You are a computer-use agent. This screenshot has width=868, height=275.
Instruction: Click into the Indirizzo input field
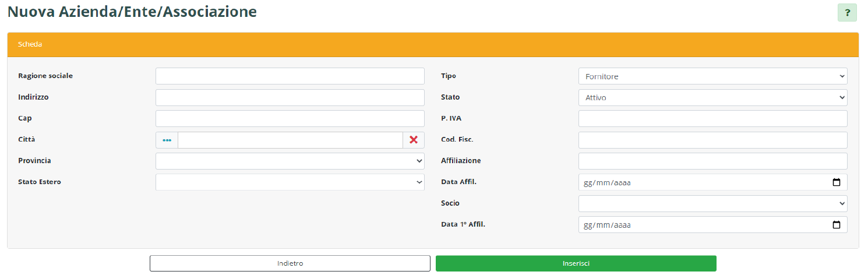point(290,98)
